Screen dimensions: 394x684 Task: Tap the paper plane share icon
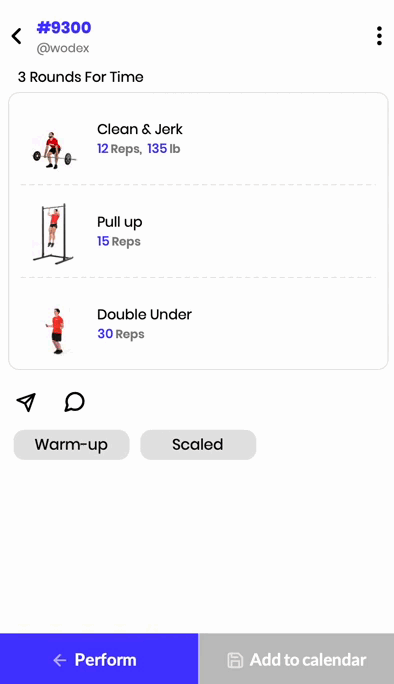tap(26, 402)
